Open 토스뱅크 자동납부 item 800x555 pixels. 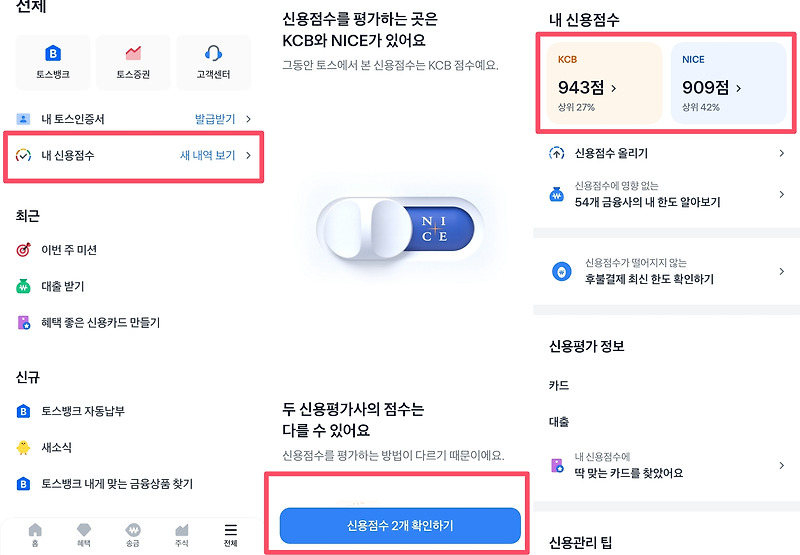[x=83, y=411]
